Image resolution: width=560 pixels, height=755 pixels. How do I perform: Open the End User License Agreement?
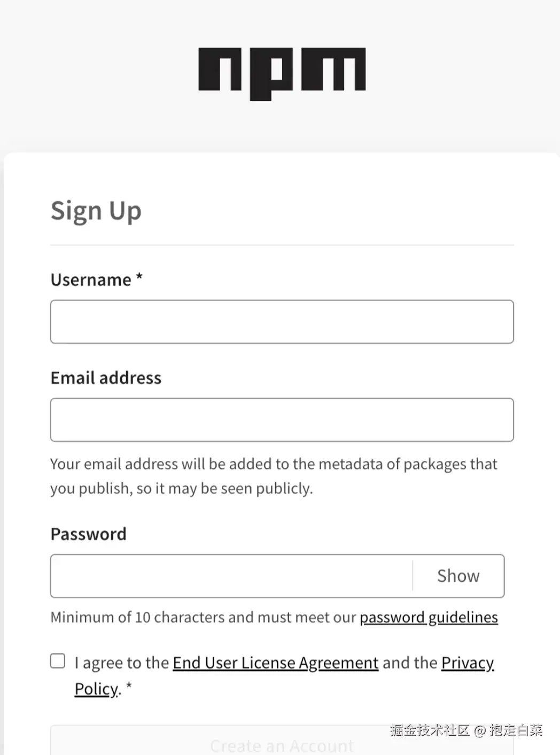(x=275, y=662)
